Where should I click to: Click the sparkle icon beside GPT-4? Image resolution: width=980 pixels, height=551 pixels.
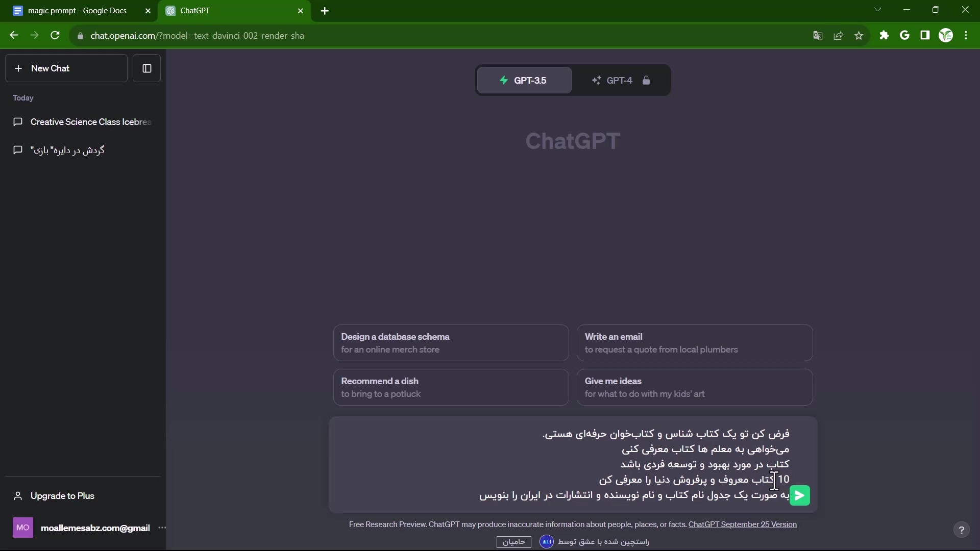(x=596, y=80)
